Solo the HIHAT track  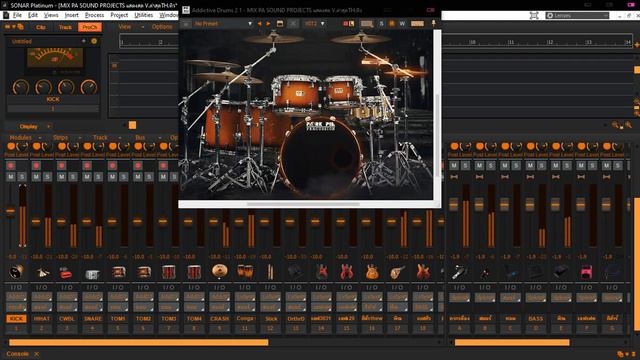tap(47, 177)
